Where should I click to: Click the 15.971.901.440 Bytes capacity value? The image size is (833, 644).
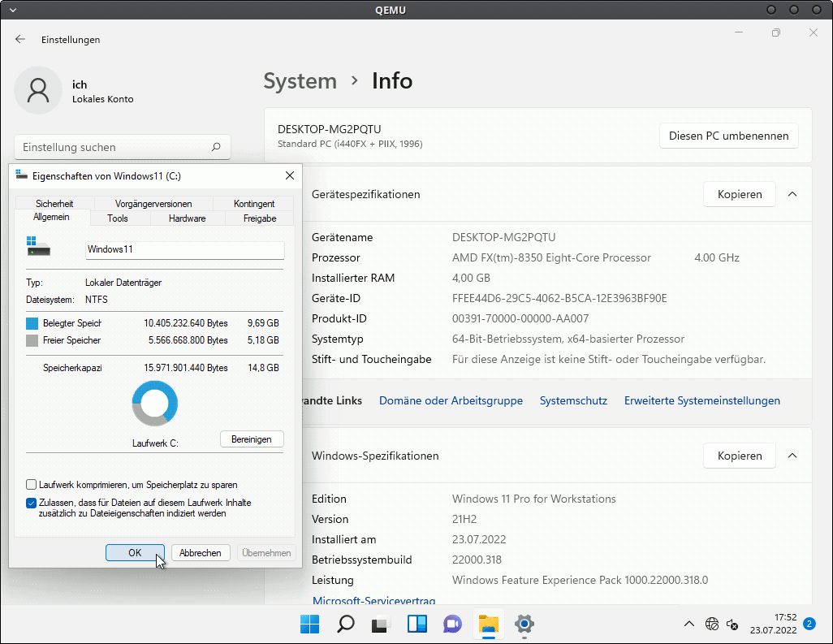(x=185, y=368)
